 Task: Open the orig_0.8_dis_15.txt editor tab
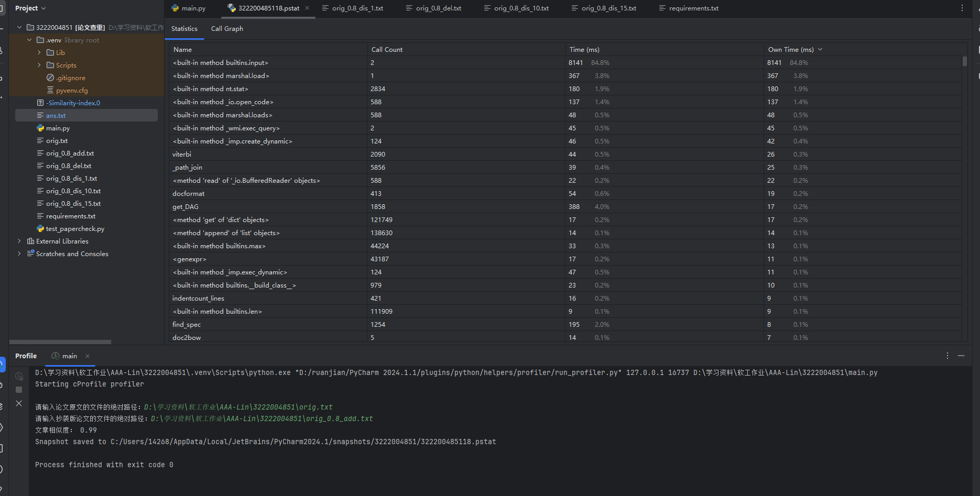pos(604,8)
